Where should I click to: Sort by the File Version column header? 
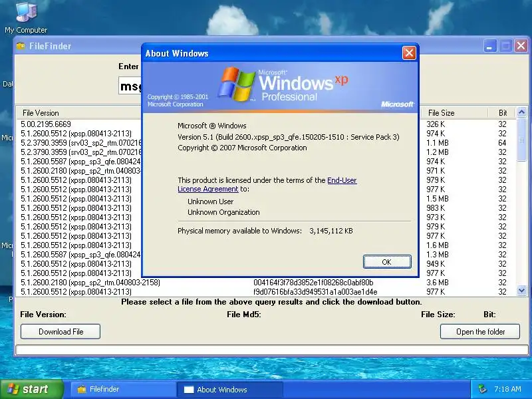point(78,113)
